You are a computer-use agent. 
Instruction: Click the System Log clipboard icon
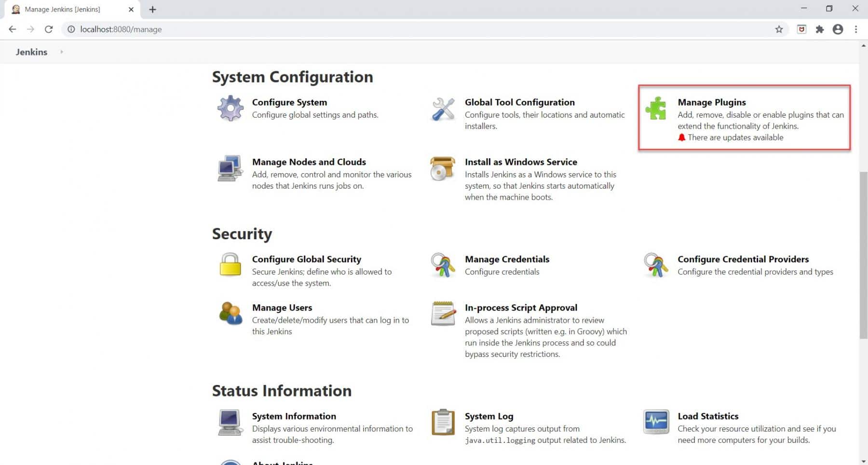click(x=442, y=423)
